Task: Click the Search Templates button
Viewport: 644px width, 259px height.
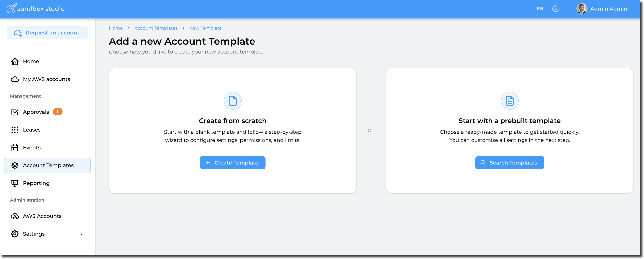Action: click(509, 163)
